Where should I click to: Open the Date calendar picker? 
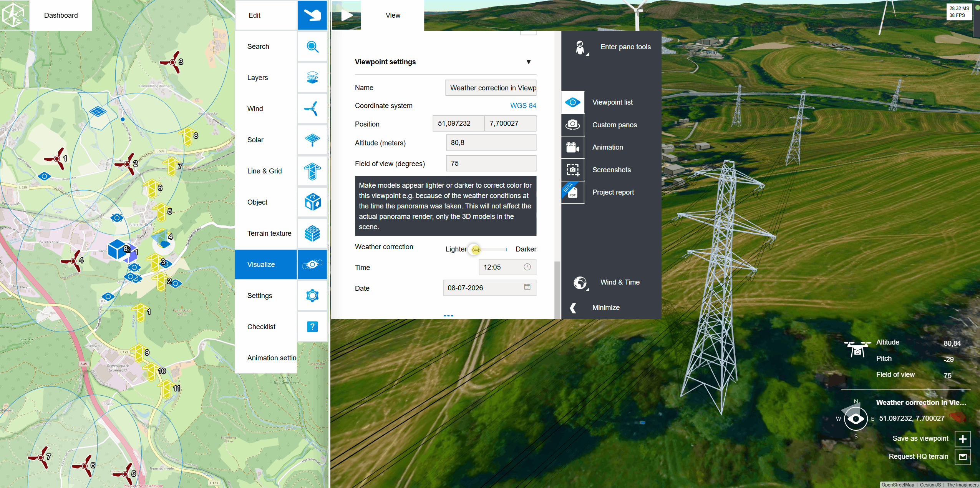pyautogui.click(x=527, y=287)
